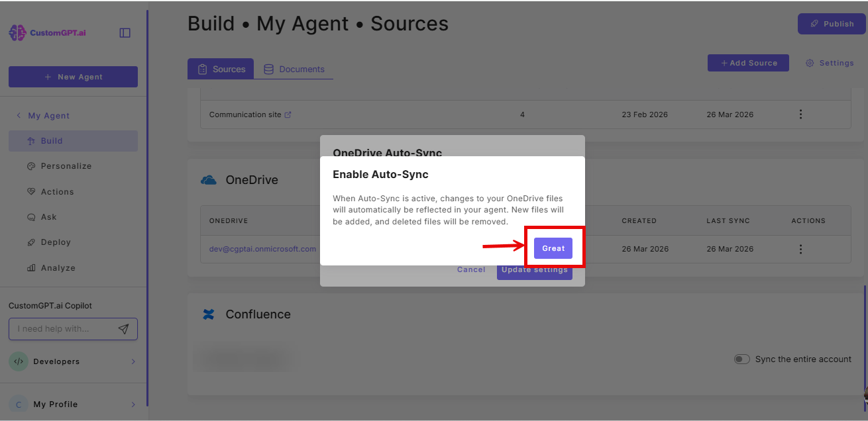
Task: Open the Build menu item
Action: [73, 141]
